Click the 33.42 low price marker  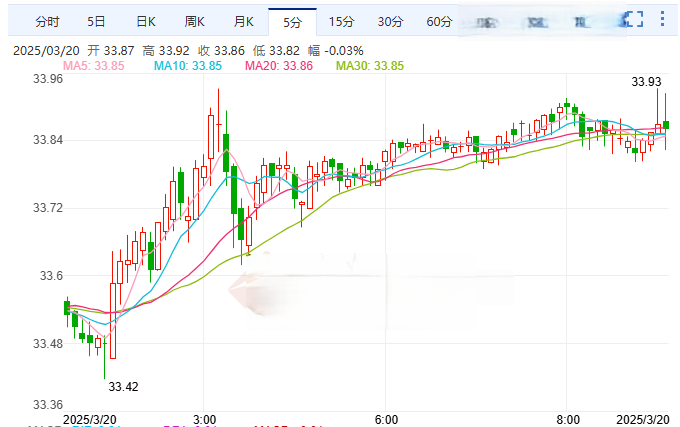coord(123,386)
